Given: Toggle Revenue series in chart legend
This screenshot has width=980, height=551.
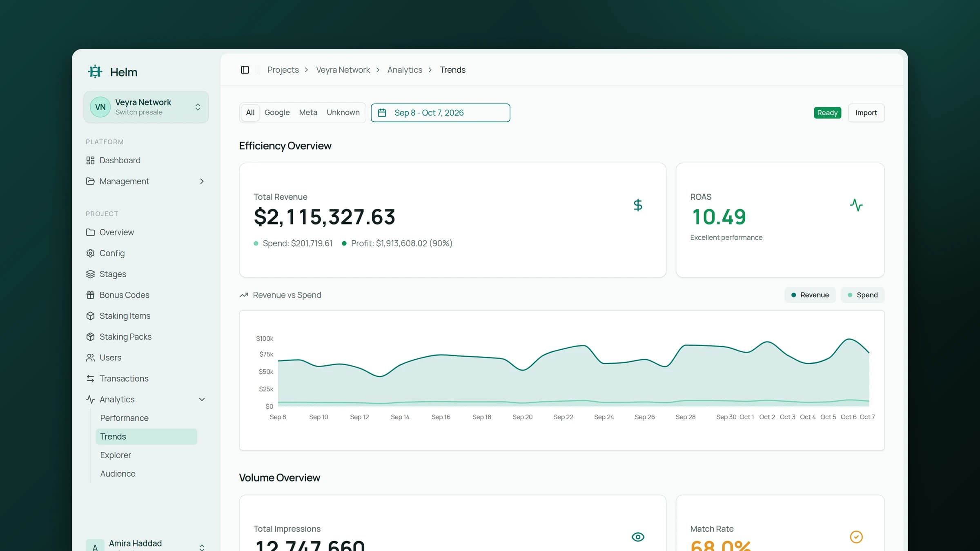Looking at the screenshot, I should pos(810,295).
